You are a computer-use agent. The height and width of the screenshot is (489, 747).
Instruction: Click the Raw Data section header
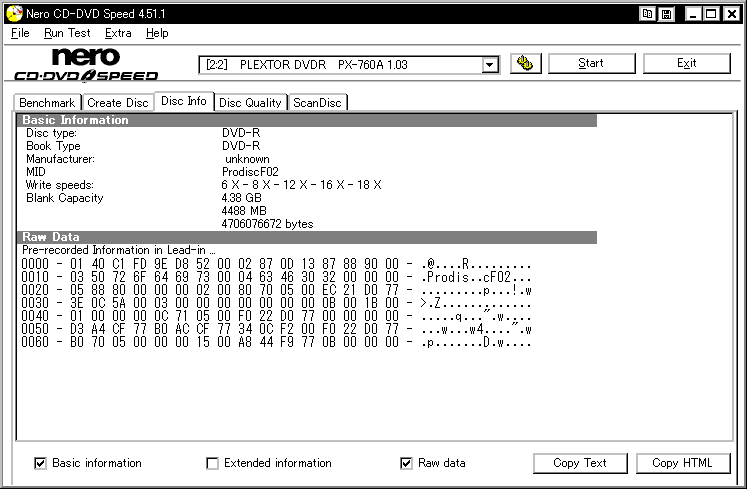[307, 237]
